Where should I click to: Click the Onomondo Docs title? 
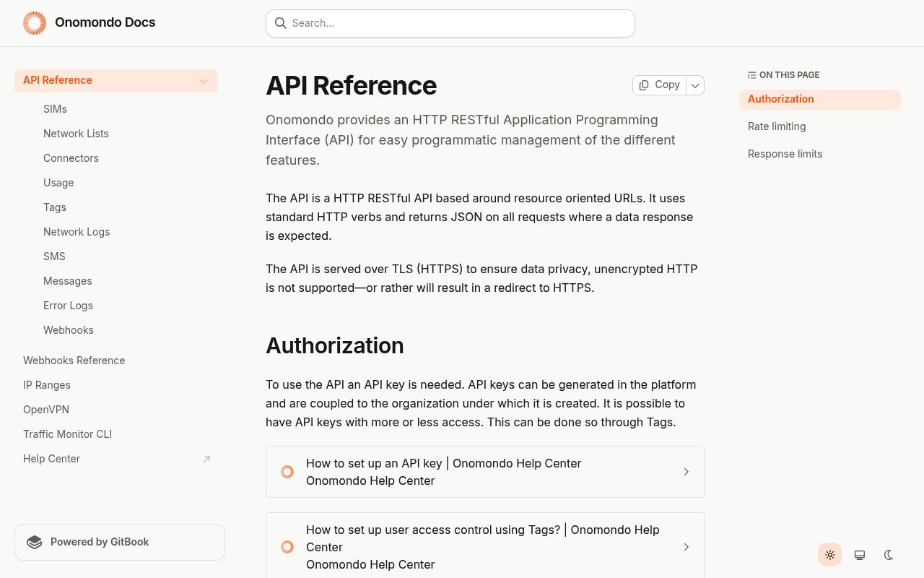click(105, 22)
